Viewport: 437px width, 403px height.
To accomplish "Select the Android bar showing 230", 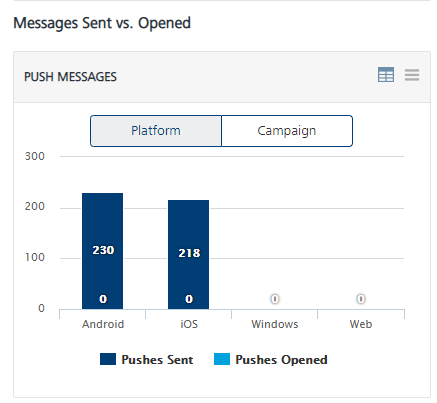I will pyautogui.click(x=103, y=251).
